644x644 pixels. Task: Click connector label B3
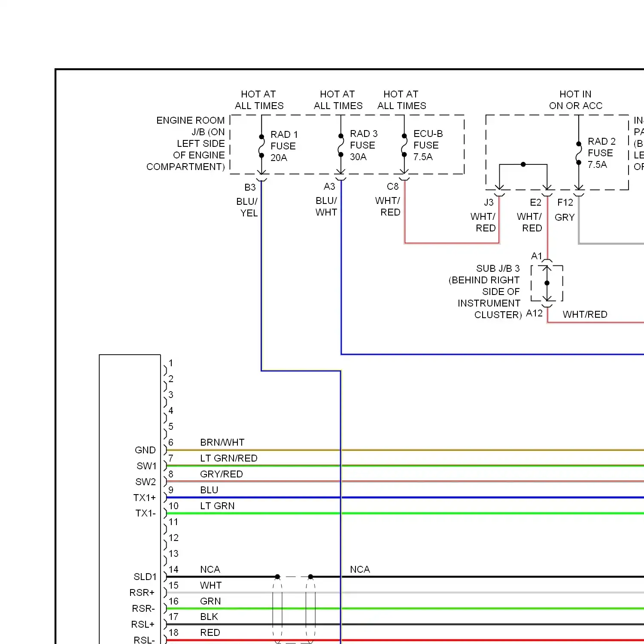(x=250, y=187)
